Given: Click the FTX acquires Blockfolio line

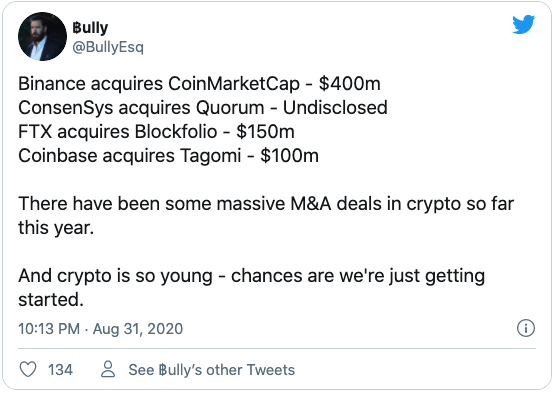Looking at the screenshot, I should [x=156, y=132].
